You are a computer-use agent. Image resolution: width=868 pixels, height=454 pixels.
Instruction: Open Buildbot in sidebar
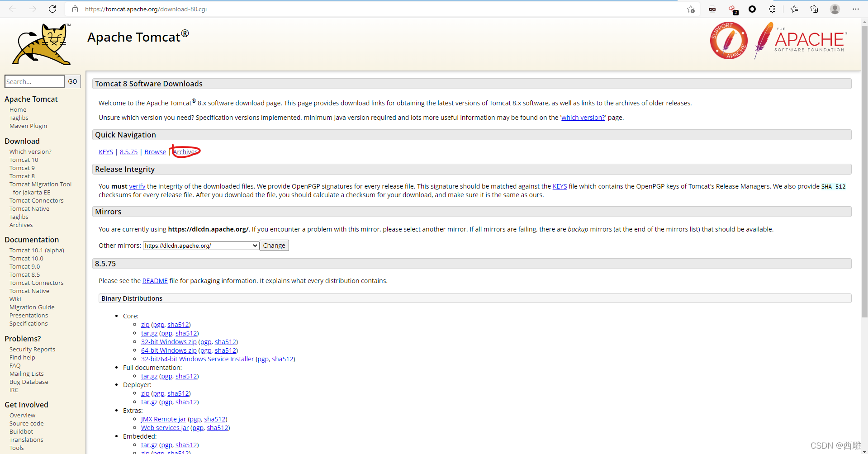click(21, 432)
